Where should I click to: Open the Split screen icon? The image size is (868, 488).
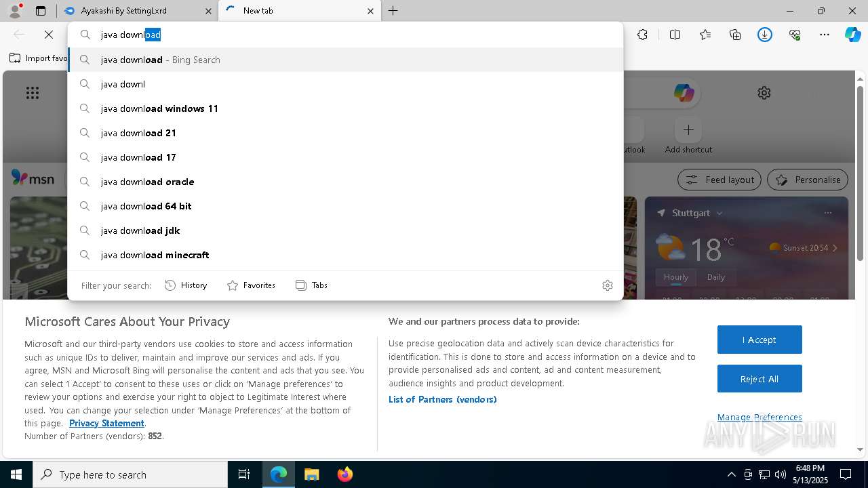click(675, 35)
